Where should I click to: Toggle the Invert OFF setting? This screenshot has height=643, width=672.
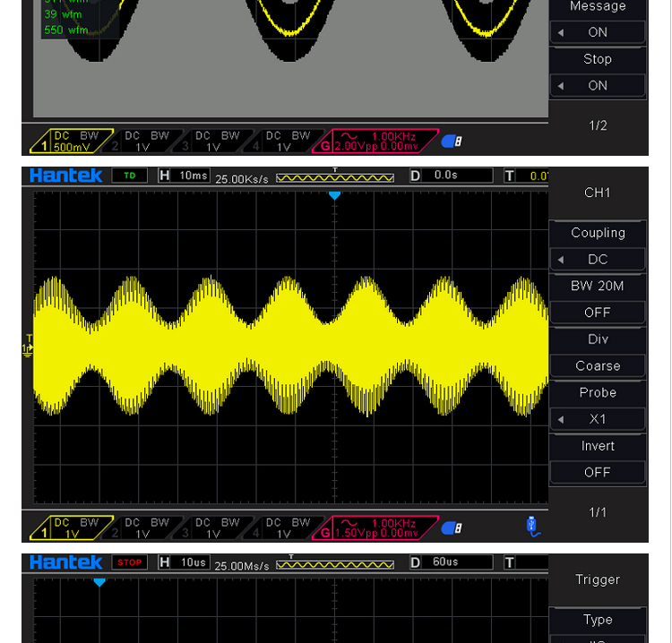point(598,472)
